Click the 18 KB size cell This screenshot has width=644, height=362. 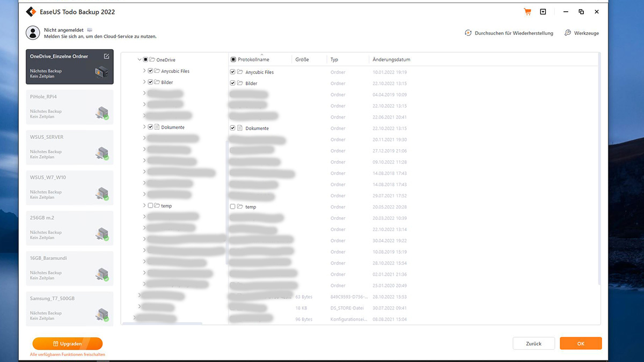click(x=301, y=308)
